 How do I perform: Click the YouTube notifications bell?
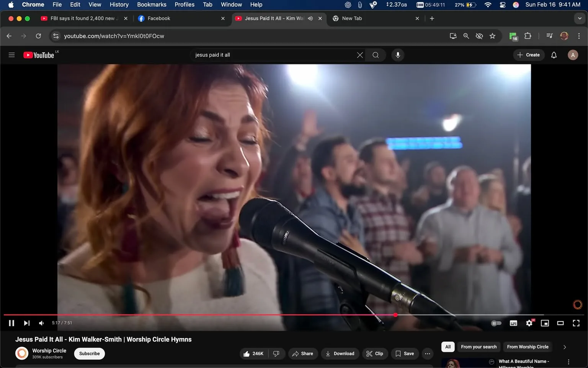click(554, 55)
